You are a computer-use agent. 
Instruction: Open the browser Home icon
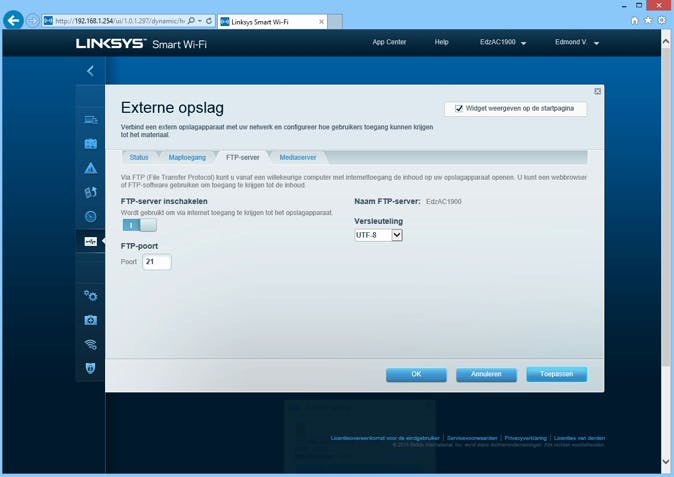634,20
